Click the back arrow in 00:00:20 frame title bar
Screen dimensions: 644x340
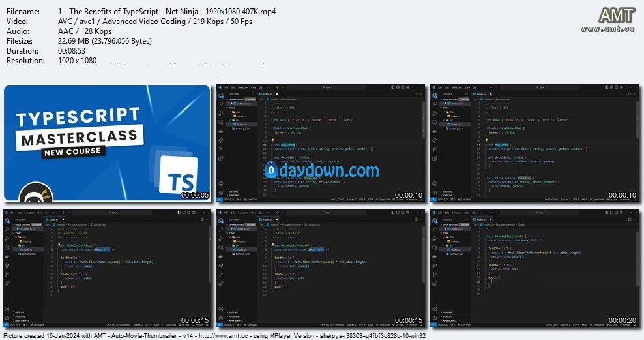[x=491, y=213]
